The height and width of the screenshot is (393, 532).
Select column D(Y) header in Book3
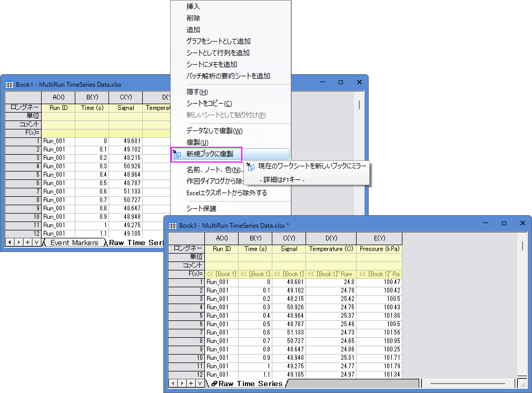[x=331, y=238]
